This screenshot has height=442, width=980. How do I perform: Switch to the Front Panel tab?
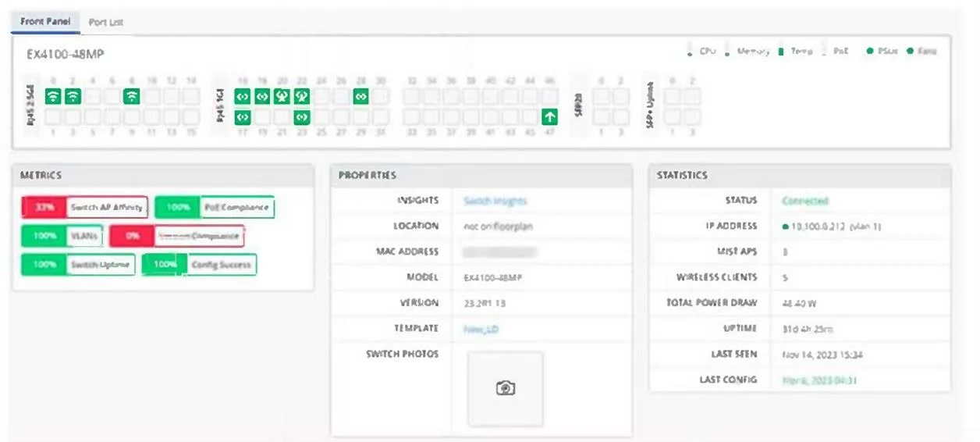pos(45,21)
